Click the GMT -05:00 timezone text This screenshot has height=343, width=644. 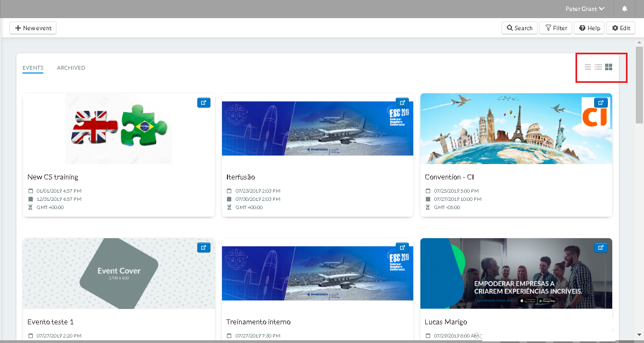click(447, 207)
